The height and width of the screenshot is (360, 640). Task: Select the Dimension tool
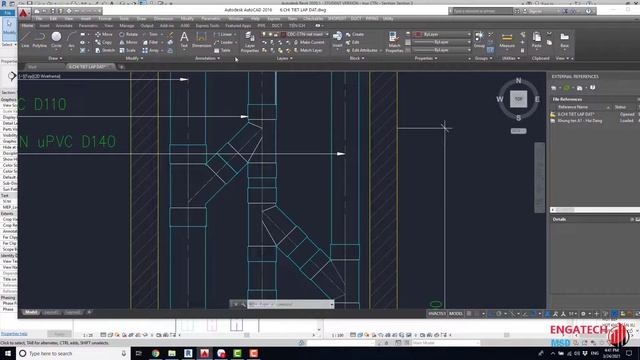click(201, 40)
